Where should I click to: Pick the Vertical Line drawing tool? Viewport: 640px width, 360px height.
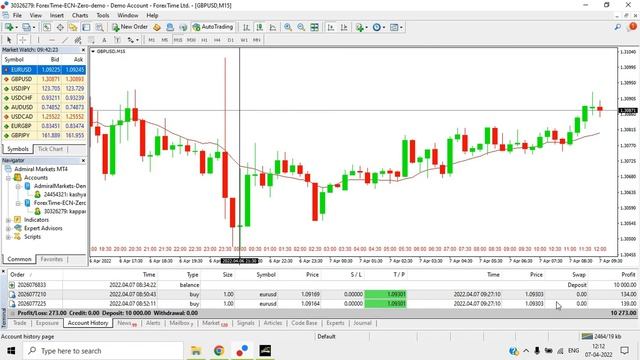pyautogui.click(x=38, y=40)
